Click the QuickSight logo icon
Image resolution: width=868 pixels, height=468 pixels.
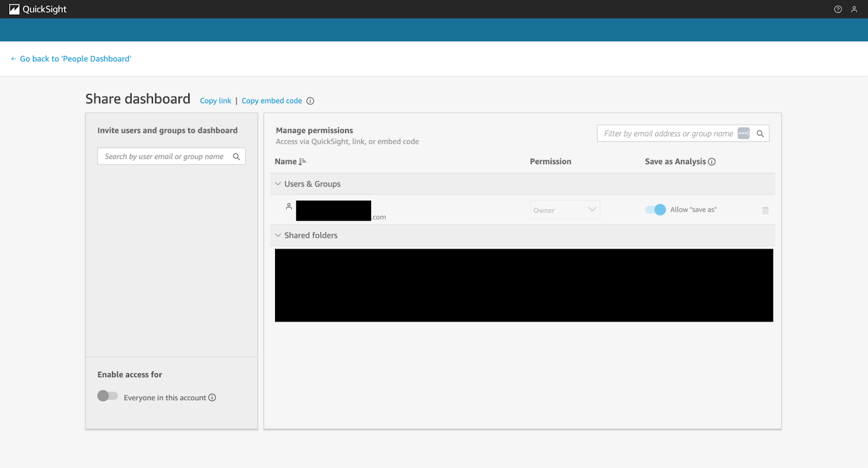(x=14, y=9)
